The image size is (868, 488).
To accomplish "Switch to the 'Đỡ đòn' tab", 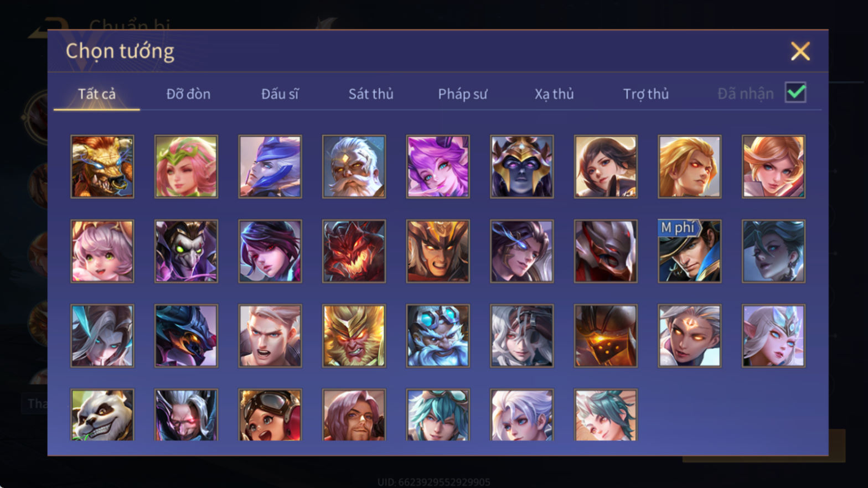I will point(188,94).
